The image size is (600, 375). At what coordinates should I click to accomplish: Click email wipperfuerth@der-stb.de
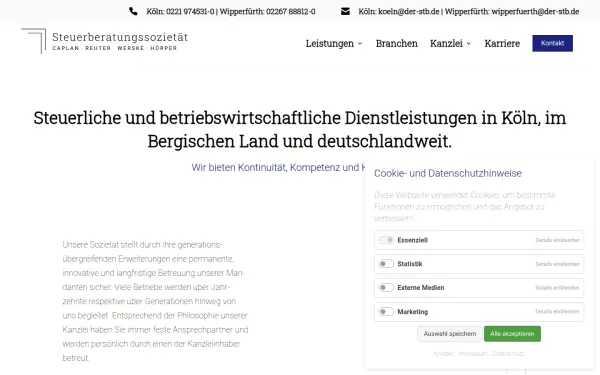coord(535,11)
